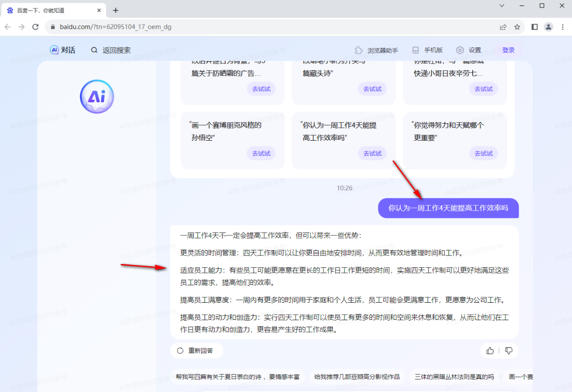The height and width of the screenshot is (392, 572).
Task: Reload the Baidu page
Action: point(35,27)
